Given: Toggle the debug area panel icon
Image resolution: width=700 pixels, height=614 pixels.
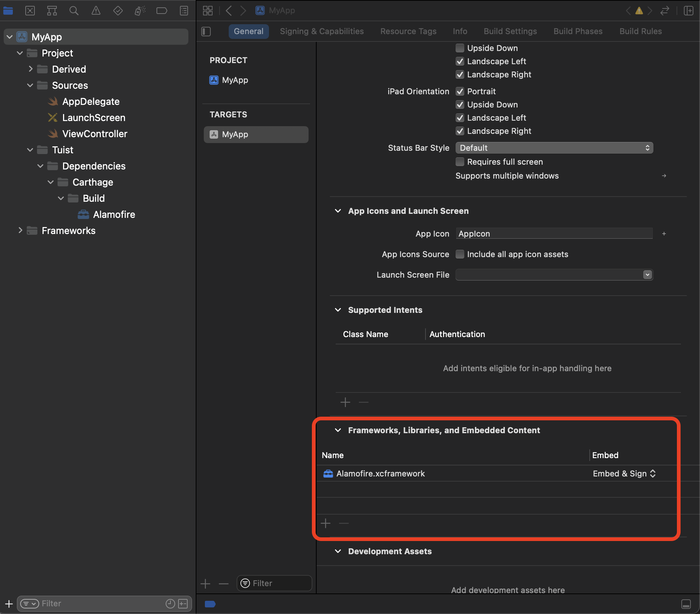Looking at the screenshot, I should point(686,604).
